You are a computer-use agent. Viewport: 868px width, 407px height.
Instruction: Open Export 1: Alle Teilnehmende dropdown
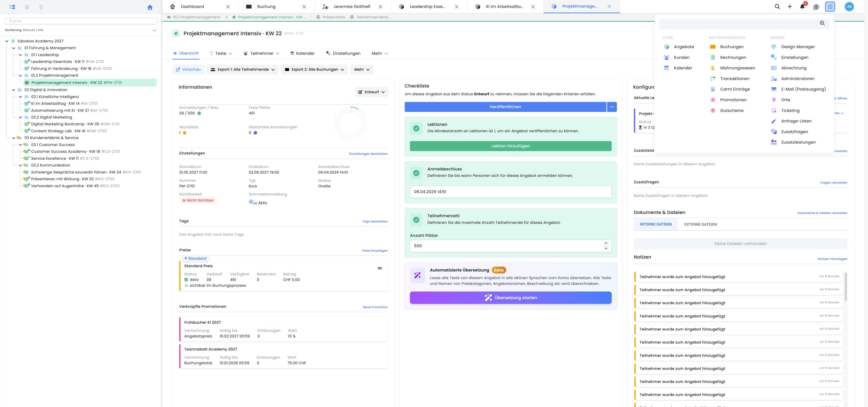[x=242, y=70]
